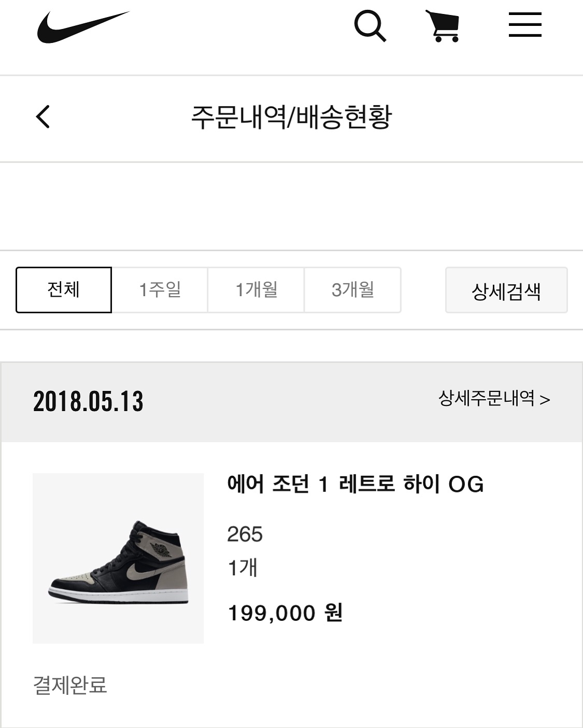Click the Air Jordan 1 shoe thumbnail
The height and width of the screenshot is (728, 583).
(118, 558)
